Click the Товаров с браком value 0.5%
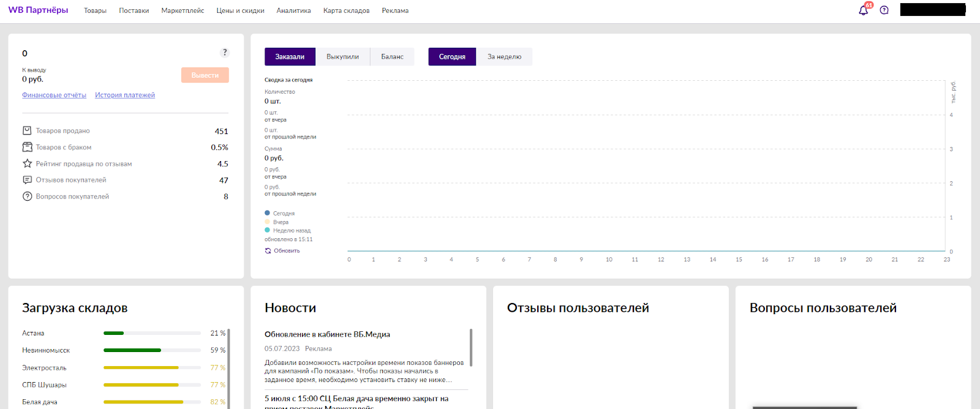Image resolution: width=980 pixels, height=409 pixels. point(219,148)
